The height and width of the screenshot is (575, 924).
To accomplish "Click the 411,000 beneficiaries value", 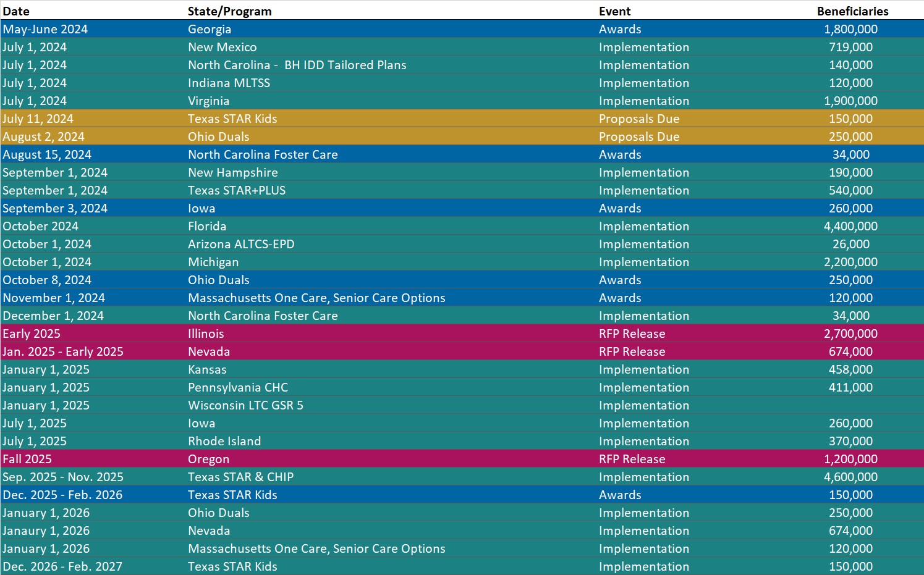I will (850, 387).
